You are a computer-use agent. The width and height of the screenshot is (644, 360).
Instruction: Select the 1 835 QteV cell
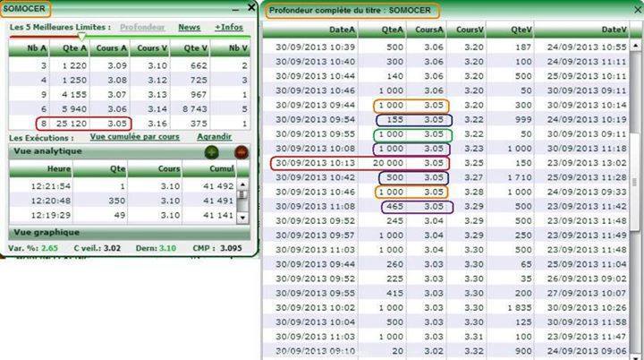coord(520,308)
